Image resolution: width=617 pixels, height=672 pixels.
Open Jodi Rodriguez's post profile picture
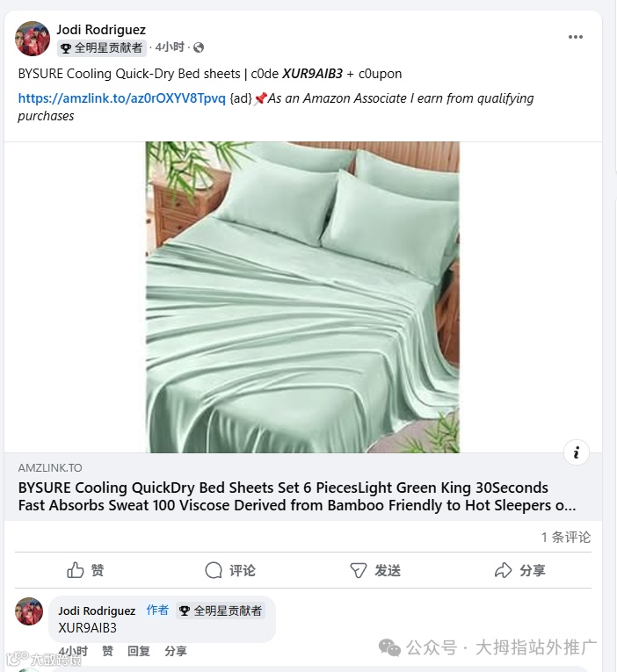[x=33, y=39]
